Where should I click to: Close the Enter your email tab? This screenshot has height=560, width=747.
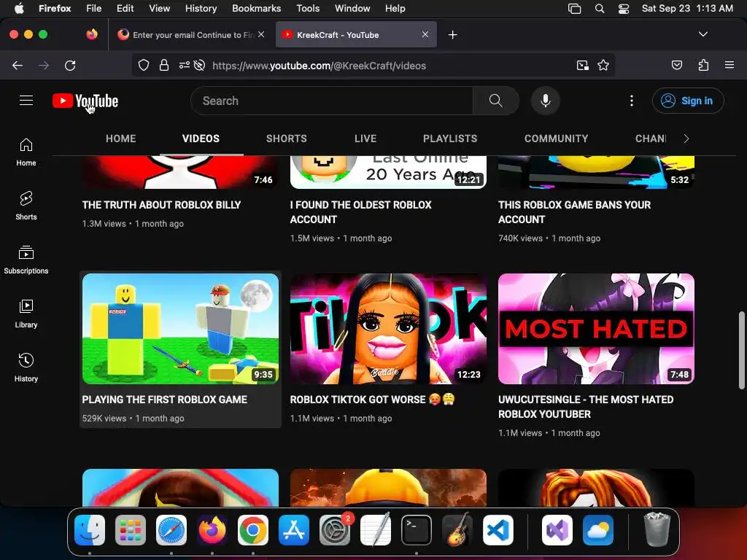261,34
